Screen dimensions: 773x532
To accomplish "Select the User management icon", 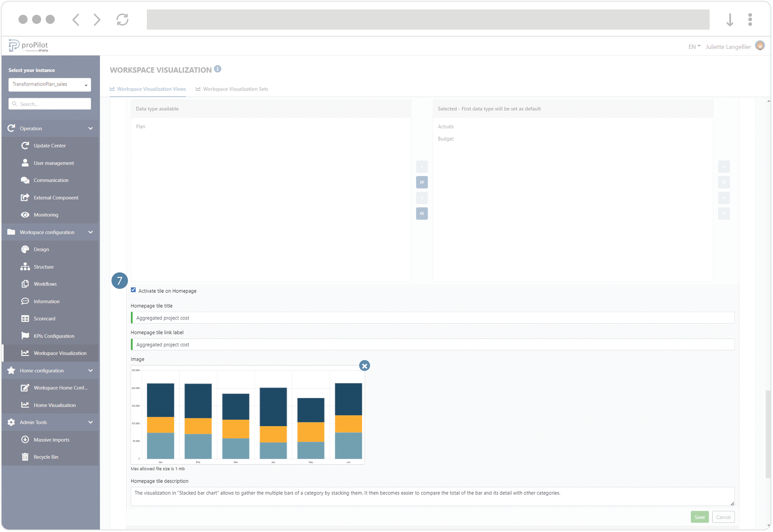I will (x=25, y=163).
